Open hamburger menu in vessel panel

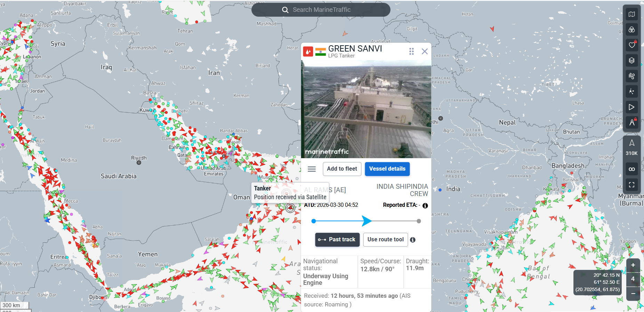click(x=312, y=169)
